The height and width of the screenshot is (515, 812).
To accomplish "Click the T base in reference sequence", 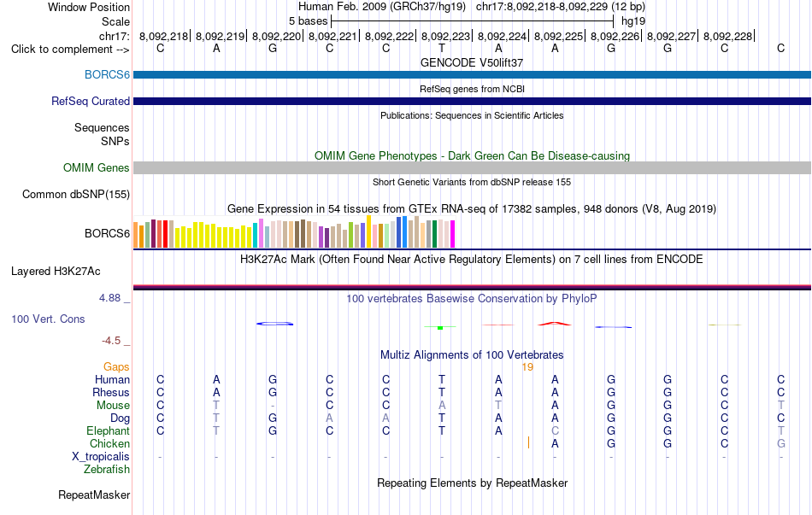I will tap(442, 49).
